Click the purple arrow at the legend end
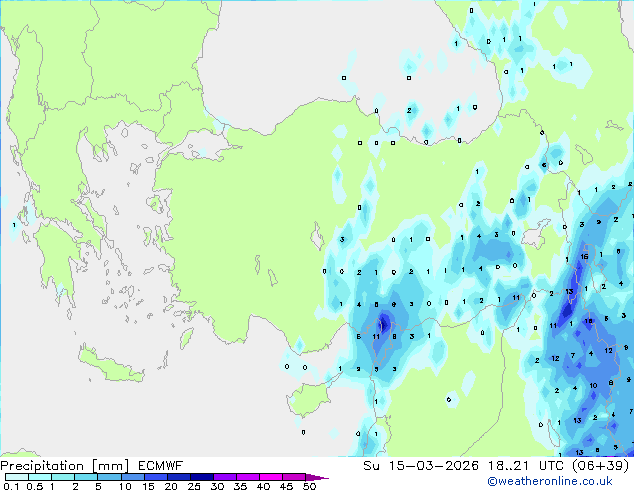Viewport: 634px width, 490px height. tap(317, 477)
